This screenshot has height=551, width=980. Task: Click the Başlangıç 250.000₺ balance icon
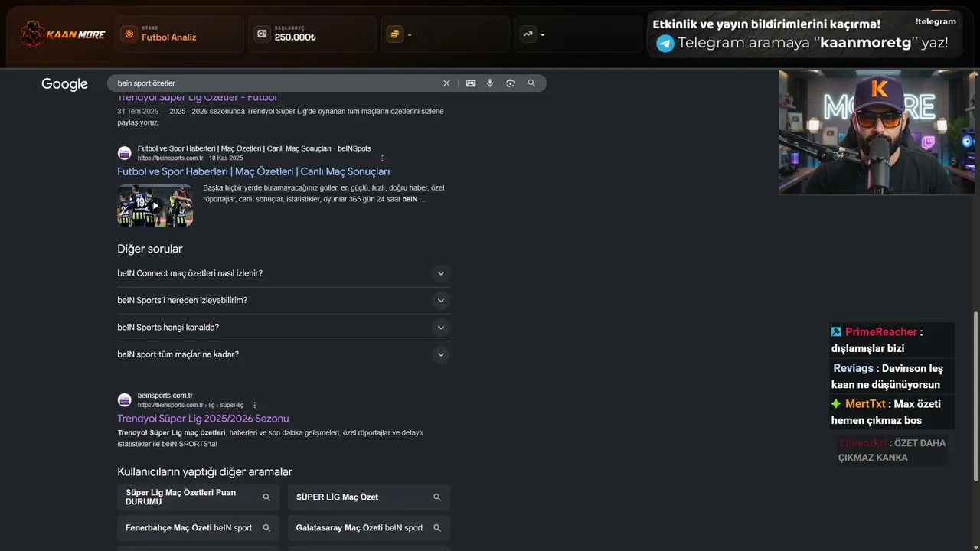tap(262, 34)
